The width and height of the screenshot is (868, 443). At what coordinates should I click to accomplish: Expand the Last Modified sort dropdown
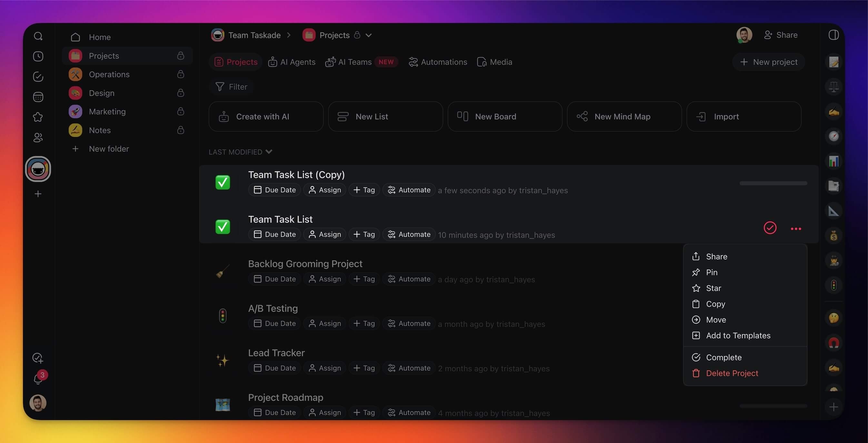pos(240,152)
